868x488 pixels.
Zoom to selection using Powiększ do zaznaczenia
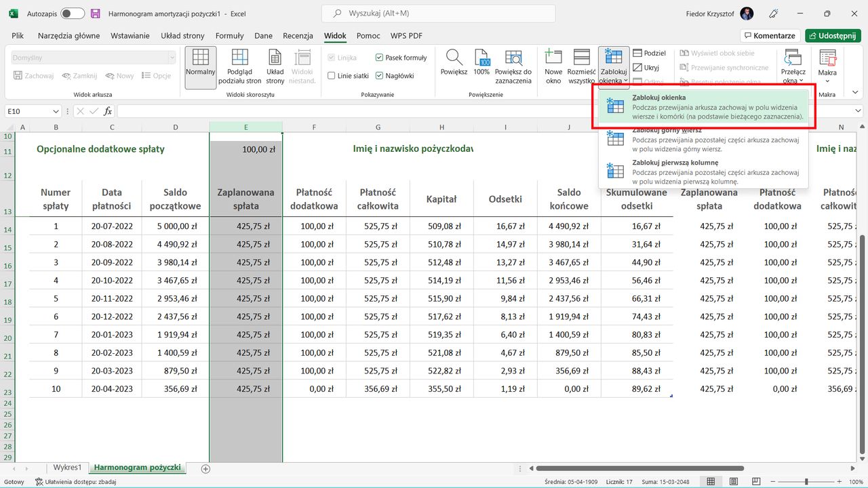click(514, 66)
